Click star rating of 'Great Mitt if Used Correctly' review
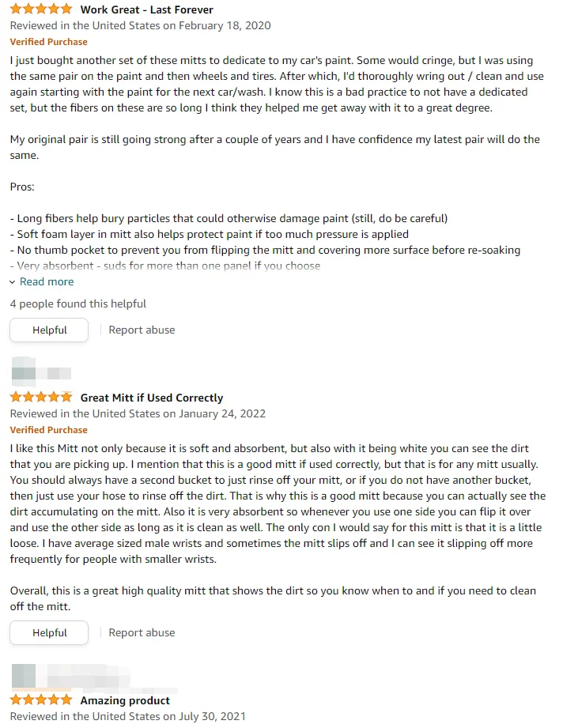Screen dimensions: 563x728 [40, 398]
